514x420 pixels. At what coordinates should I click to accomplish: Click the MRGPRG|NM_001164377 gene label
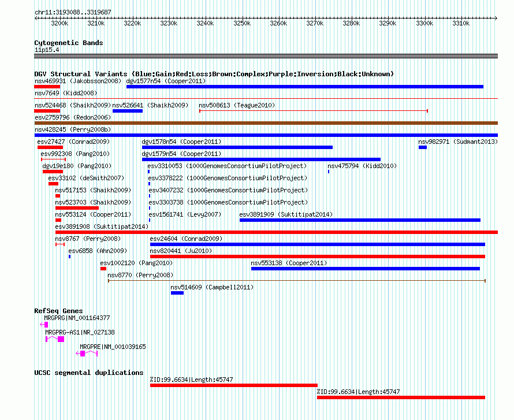[77, 318]
